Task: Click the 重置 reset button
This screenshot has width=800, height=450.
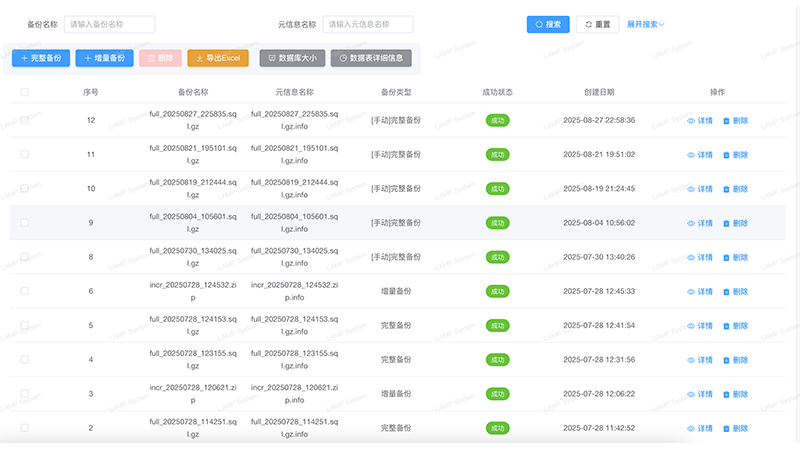Action: (x=597, y=24)
